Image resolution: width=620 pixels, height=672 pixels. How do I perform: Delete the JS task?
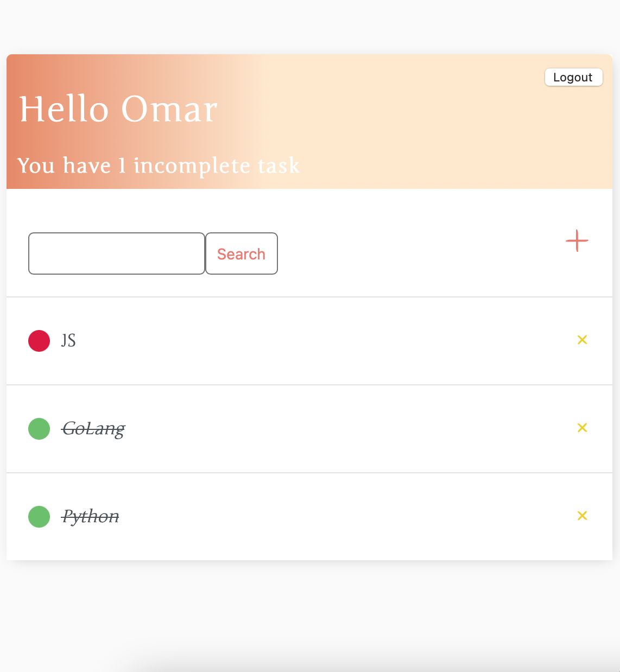[582, 340]
